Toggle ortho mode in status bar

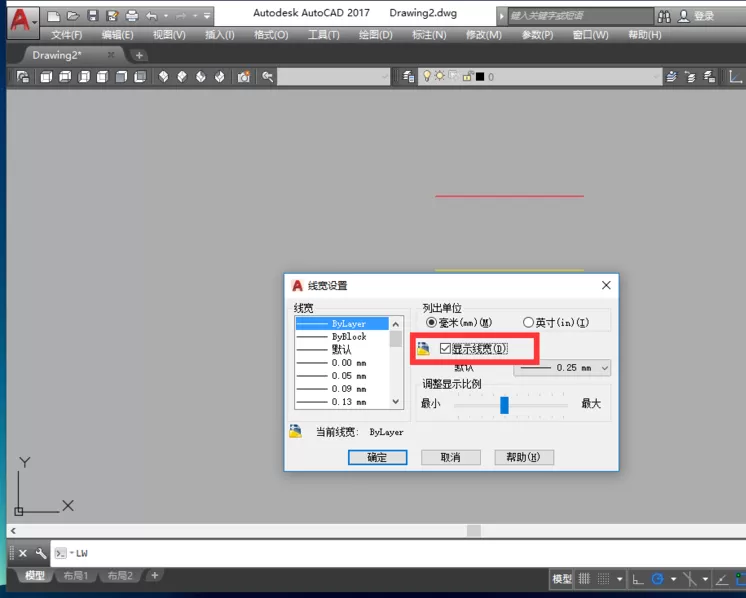click(x=638, y=579)
